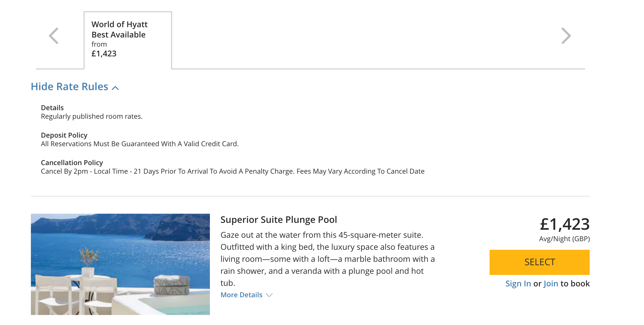Go to previous rate with left arrow
Image resolution: width=644 pixels, height=325 pixels.
coord(54,36)
